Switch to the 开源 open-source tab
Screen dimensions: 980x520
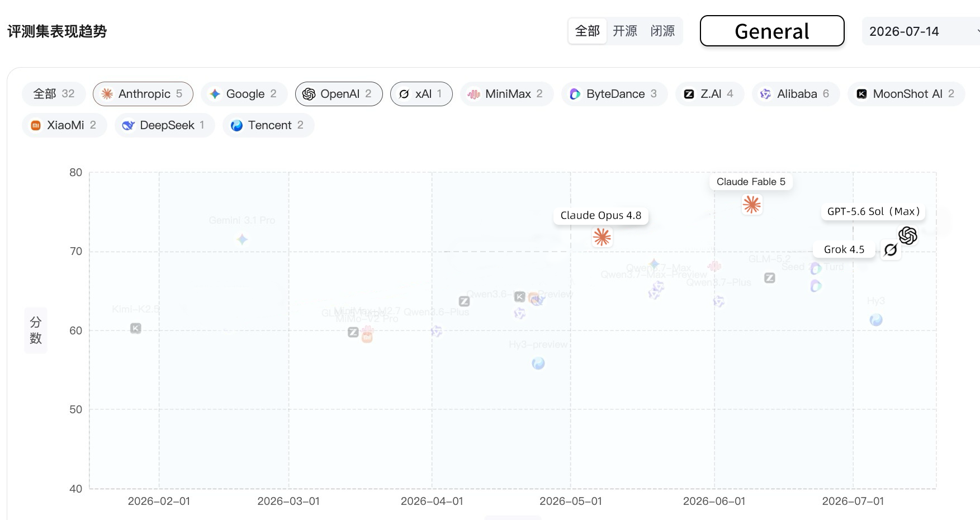click(625, 31)
